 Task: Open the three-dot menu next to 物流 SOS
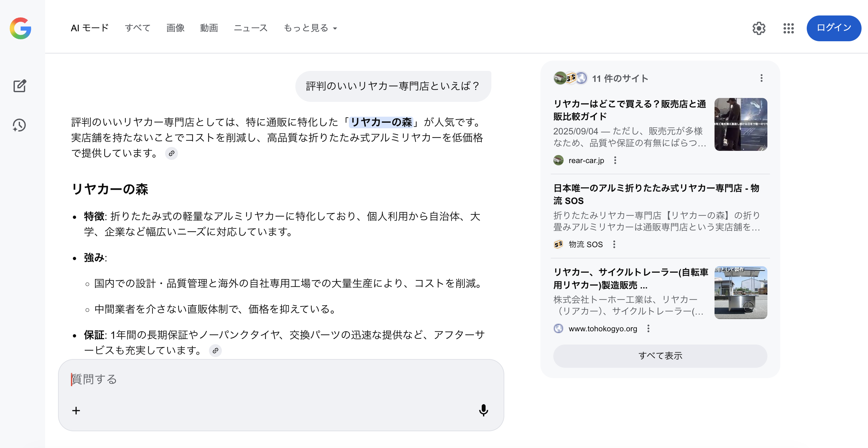click(614, 244)
